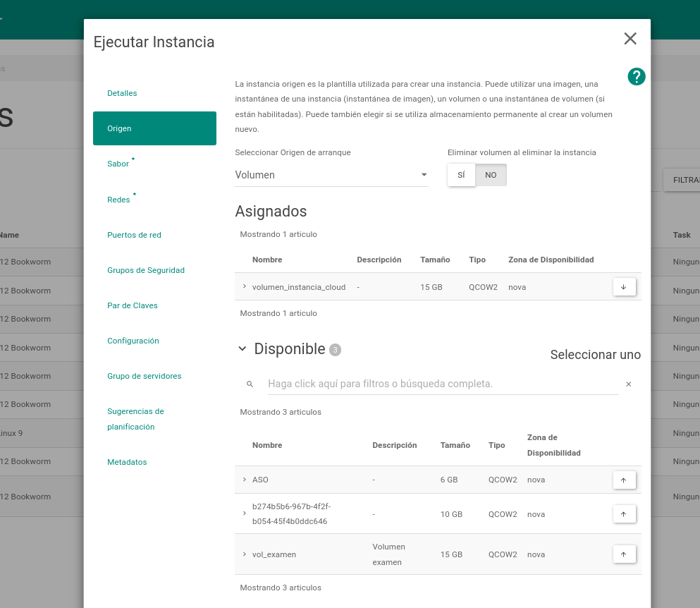This screenshot has width=700, height=608.
Task: Click the filter search input field
Action: [x=443, y=384]
